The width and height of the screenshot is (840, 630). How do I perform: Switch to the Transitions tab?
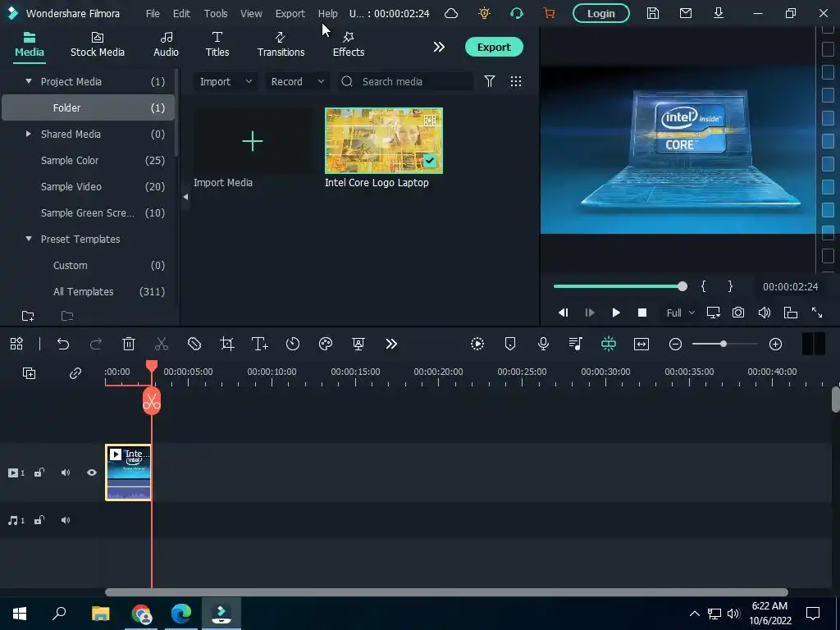pos(281,45)
